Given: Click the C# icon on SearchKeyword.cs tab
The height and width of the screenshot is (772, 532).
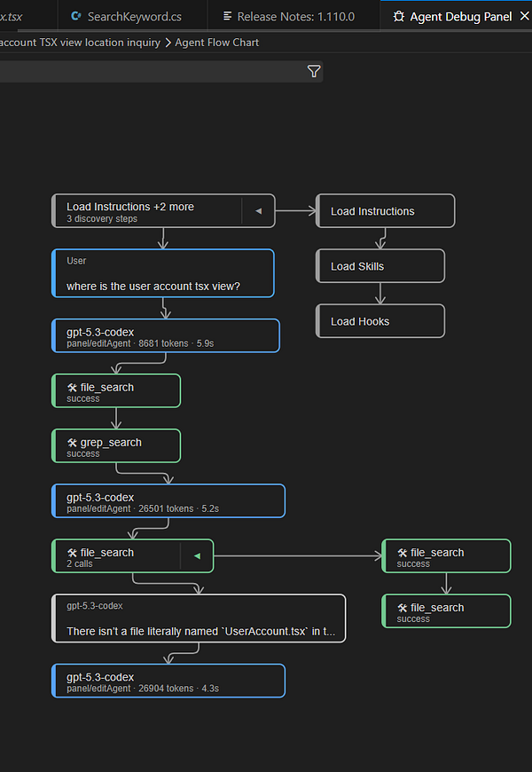Looking at the screenshot, I should pos(76,17).
